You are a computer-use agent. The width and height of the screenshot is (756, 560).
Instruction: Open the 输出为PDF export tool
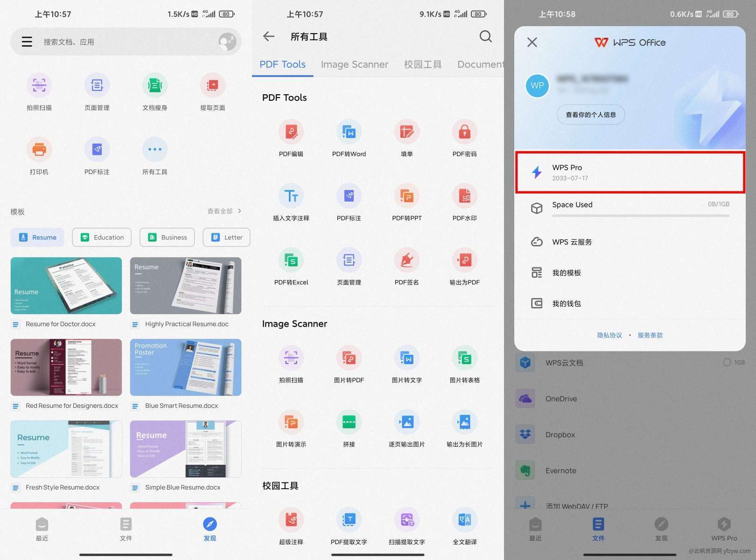[465, 266]
